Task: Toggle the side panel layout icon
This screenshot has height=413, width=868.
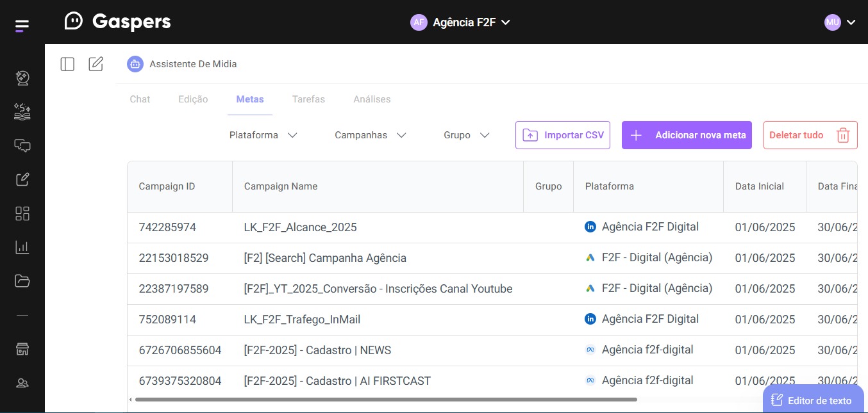Action: tap(67, 64)
